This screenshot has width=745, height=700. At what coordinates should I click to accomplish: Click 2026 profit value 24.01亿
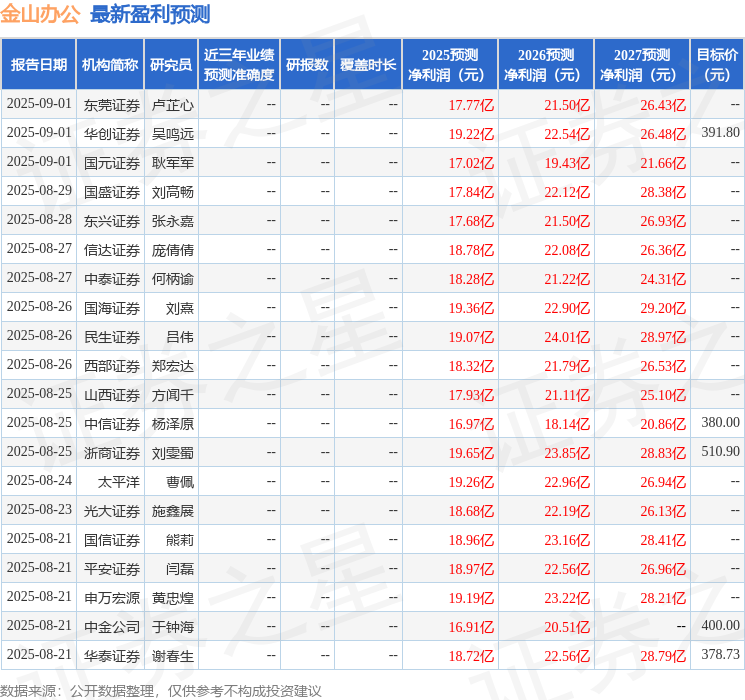[x=567, y=337]
